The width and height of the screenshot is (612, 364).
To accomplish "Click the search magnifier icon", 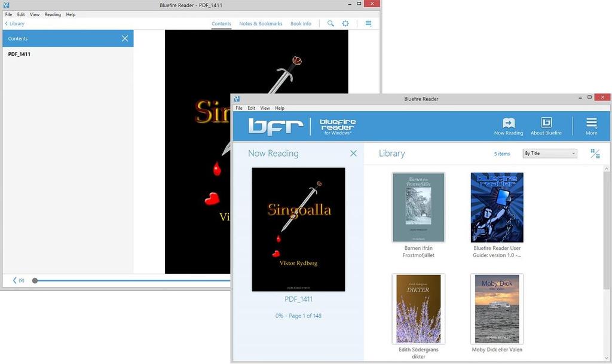I will click(x=331, y=23).
